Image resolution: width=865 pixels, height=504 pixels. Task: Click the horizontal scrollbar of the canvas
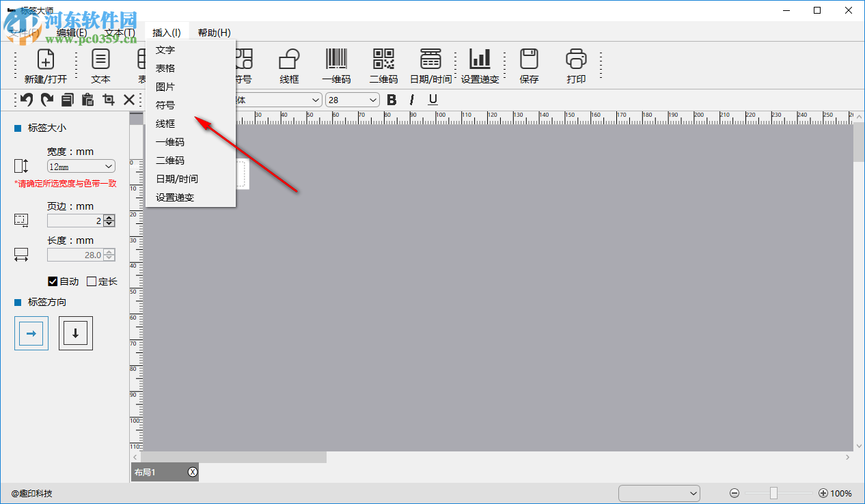[234, 457]
